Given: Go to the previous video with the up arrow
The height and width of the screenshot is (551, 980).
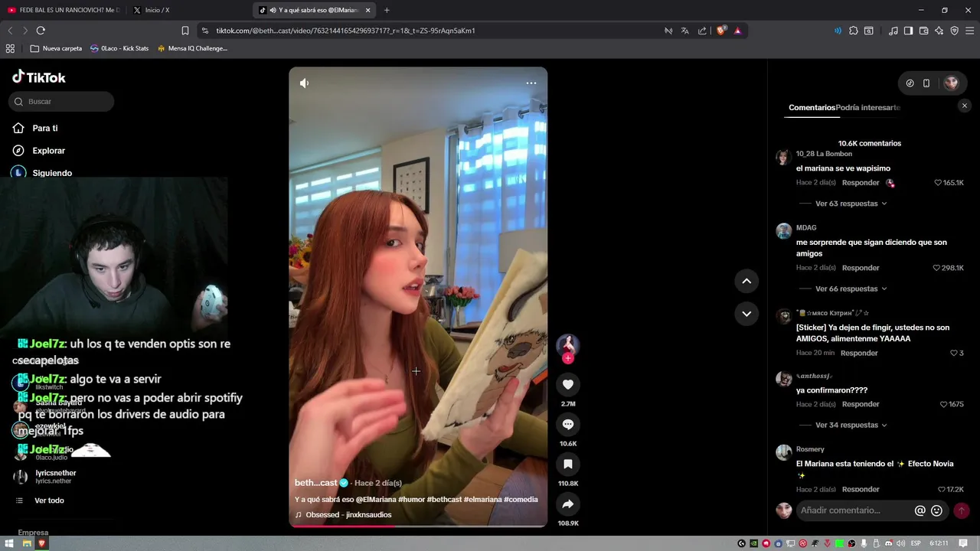Looking at the screenshot, I should pyautogui.click(x=746, y=281).
